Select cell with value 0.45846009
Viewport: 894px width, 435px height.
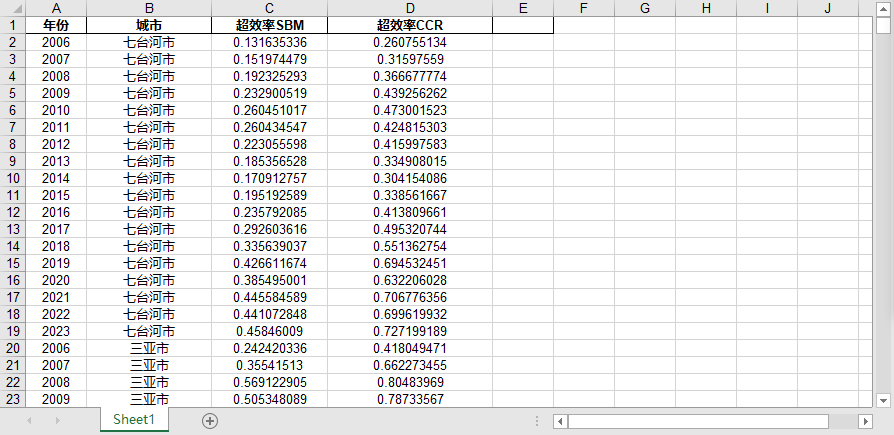[270, 331]
